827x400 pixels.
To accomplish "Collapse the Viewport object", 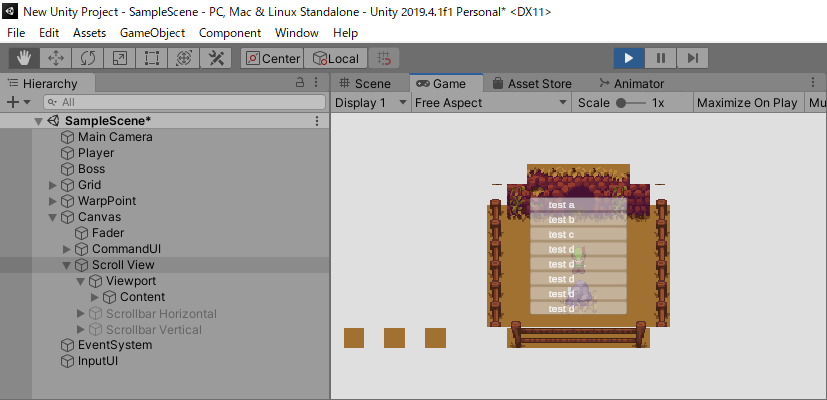I will (80, 281).
